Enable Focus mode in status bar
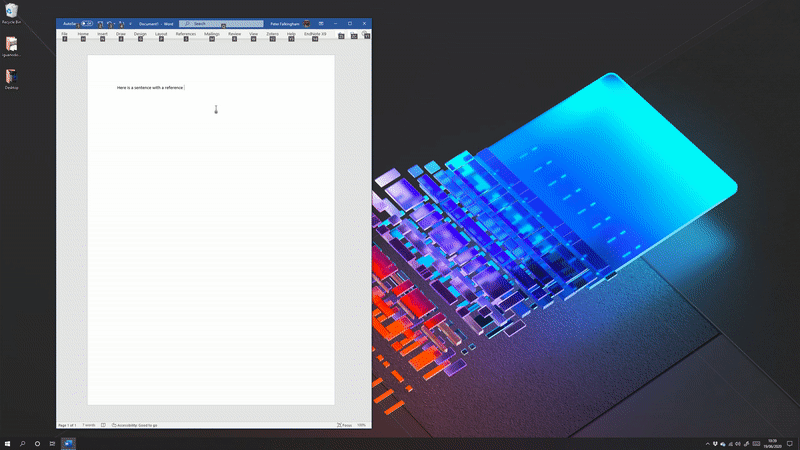 tap(344, 425)
